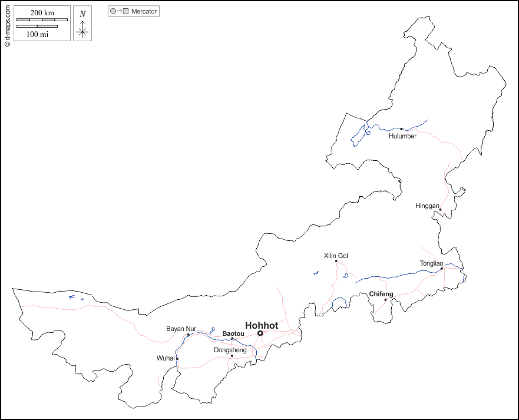Click the Bayan Nur city label
Viewport: 519px width, 420px height.
click(181, 329)
